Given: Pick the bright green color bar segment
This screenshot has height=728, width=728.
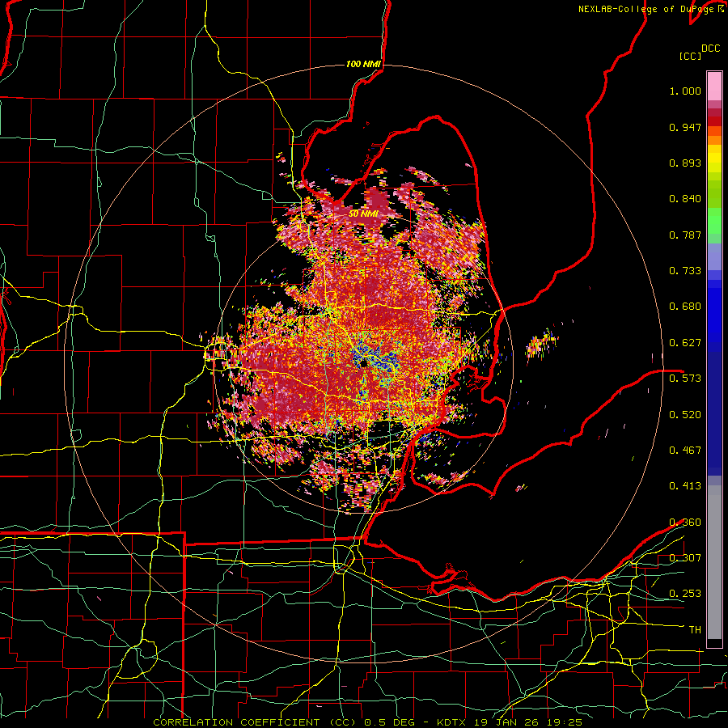Looking at the screenshot, I should point(714,221).
